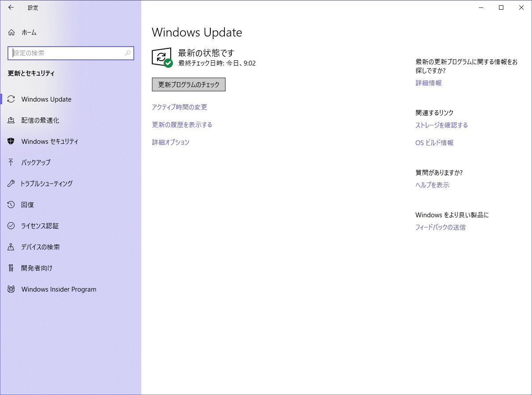532x395 pixels.
Task: Click the ライセンス認証 checkmark circle icon
Action: pos(11,226)
